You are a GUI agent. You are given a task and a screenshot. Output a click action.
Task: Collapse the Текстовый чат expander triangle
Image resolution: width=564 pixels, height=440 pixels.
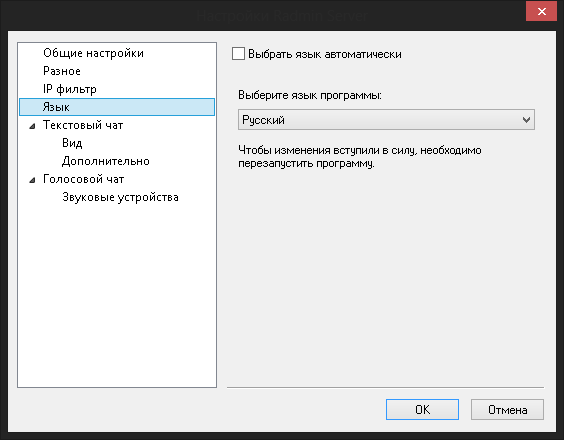32,126
